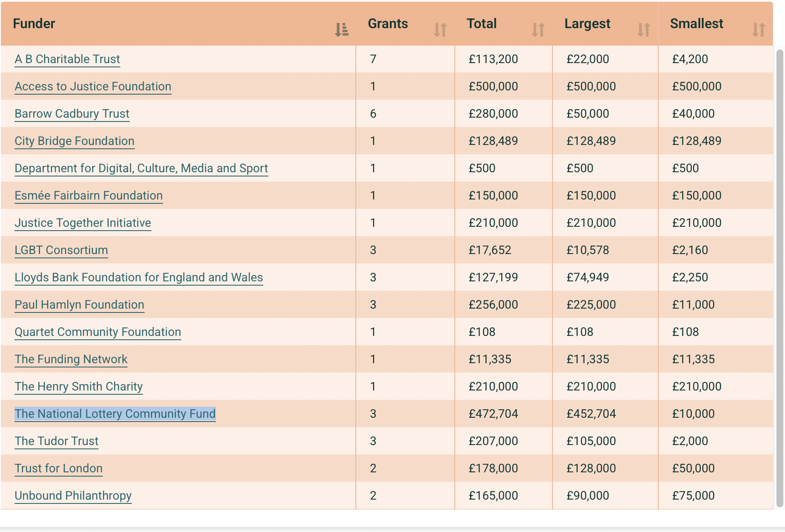The width and height of the screenshot is (785, 532).
Task: Open Lloyds Bank Foundation for England and Wales
Action: tap(139, 278)
